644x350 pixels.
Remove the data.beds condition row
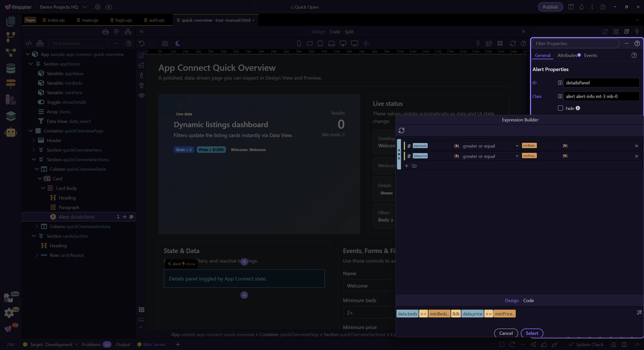click(636, 146)
